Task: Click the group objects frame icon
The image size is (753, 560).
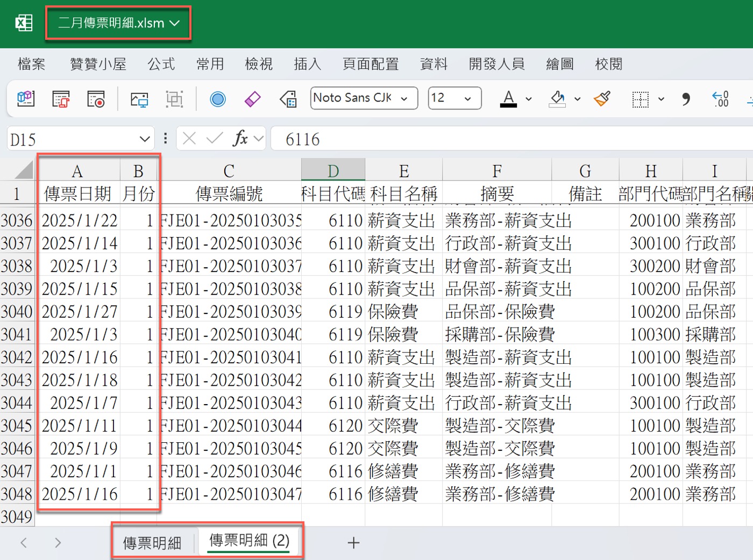Action: tap(174, 99)
